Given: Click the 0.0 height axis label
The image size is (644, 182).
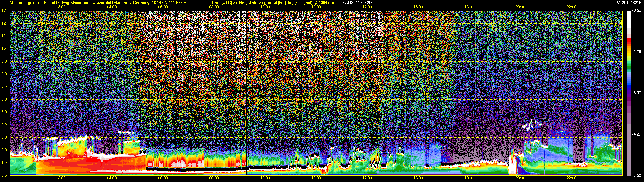Looking at the screenshot, I should (x=4, y=175).
